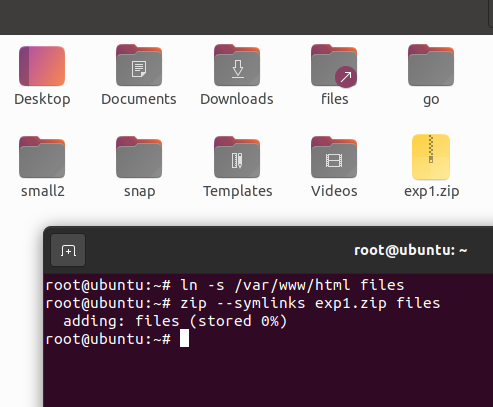Click the exp1.zip file name label

(x=432, y=191)
